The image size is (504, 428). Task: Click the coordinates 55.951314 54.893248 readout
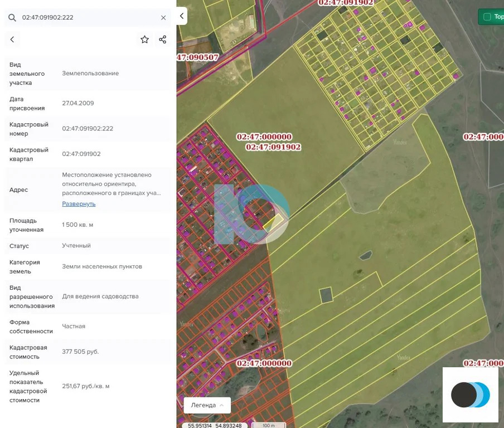pyautogui.click(x=215, y=425)
